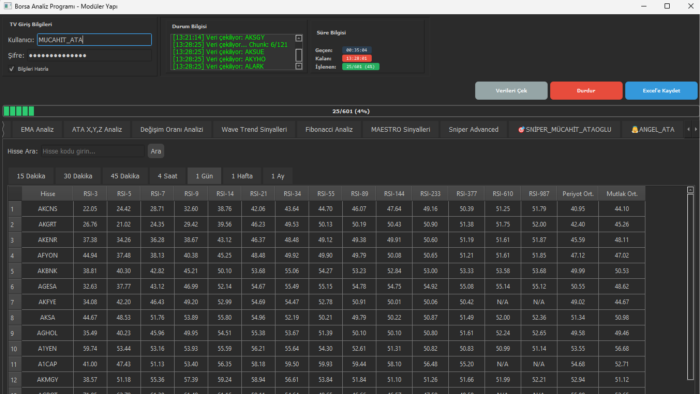The height and width of the screenshot is (394, 700).
Task: Open the EMA Analiz tab
Action: coord(37,129)
